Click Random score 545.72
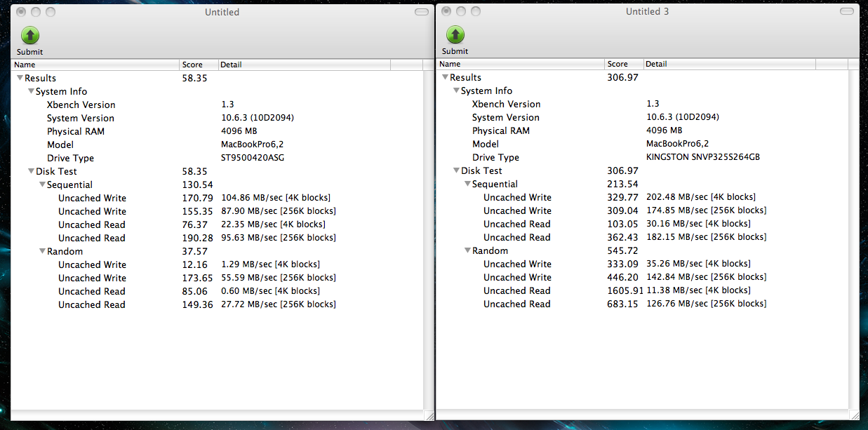 [x=623, y=251]
